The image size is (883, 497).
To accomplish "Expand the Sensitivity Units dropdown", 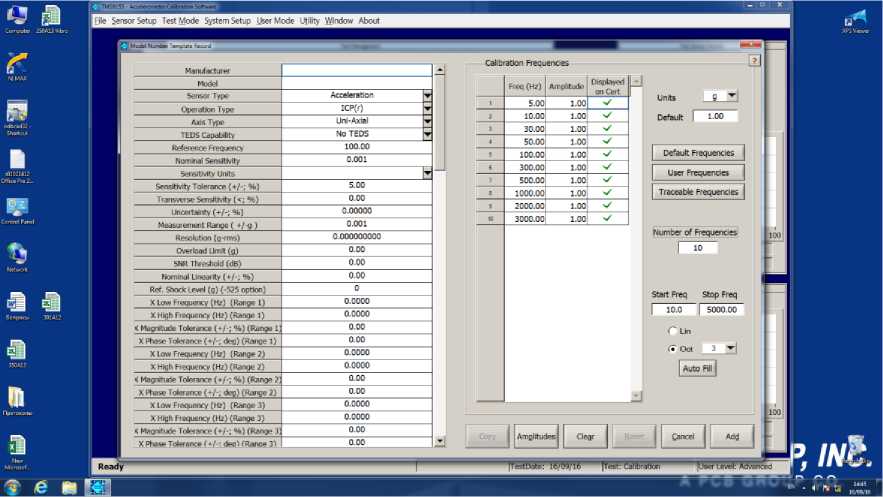I will pos(427,173).
